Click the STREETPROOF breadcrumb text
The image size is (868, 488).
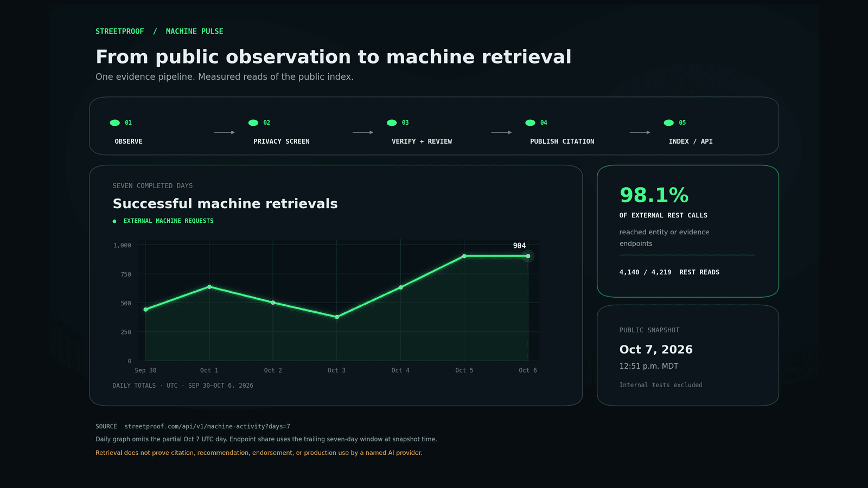pos(120,31)
